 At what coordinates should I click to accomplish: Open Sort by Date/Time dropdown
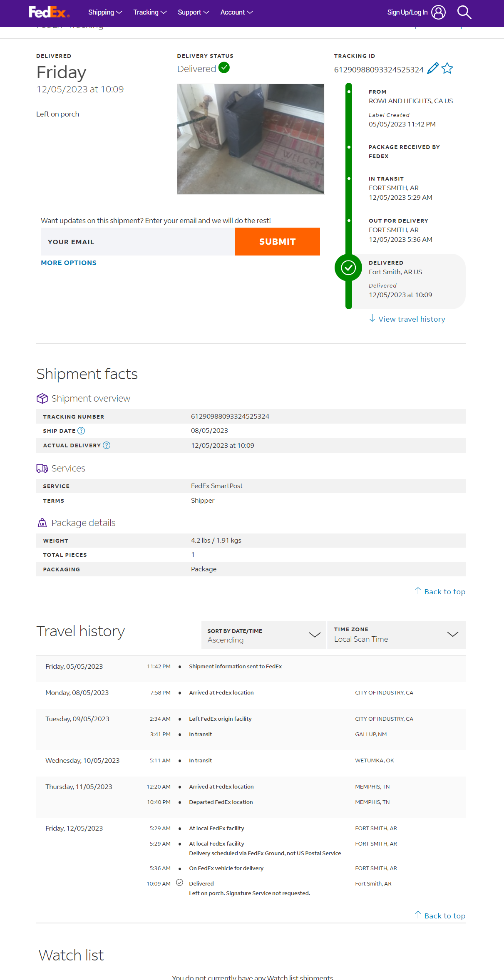pyautogui.click(x=263, y=635)
